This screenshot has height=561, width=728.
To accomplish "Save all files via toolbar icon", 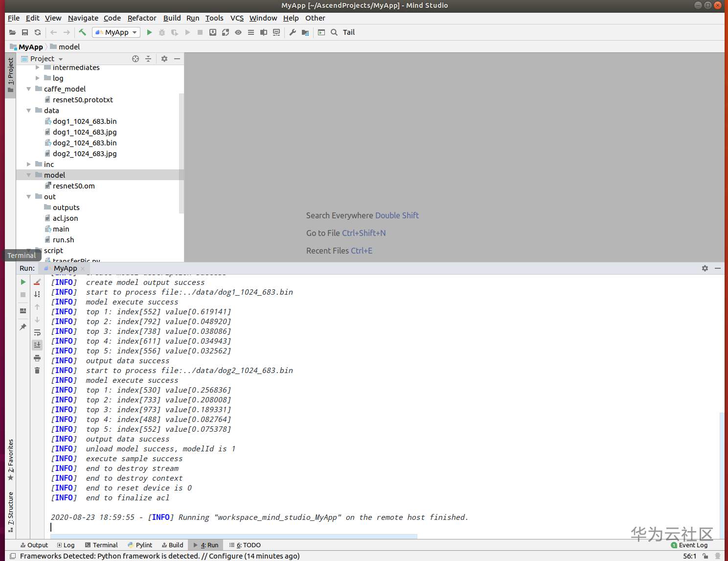I will (25, 32).
